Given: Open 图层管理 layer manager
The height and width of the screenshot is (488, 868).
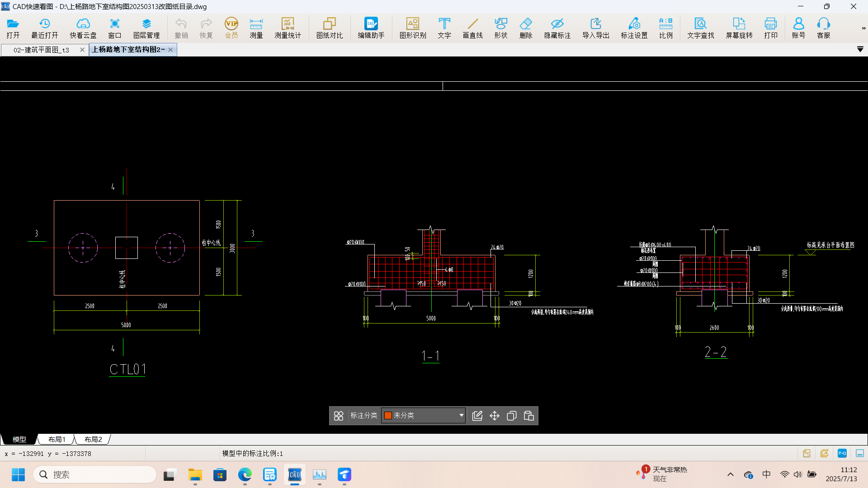Looking at the screenshot, I should point(146,28).
